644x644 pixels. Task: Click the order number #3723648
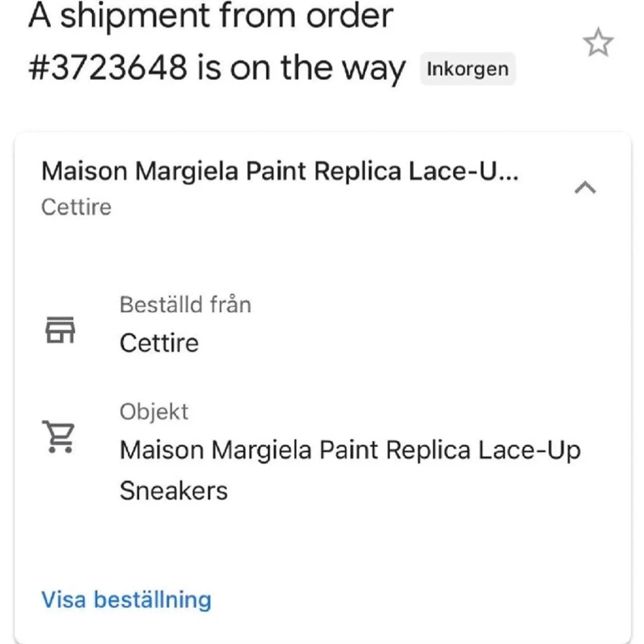click(108, 68)
